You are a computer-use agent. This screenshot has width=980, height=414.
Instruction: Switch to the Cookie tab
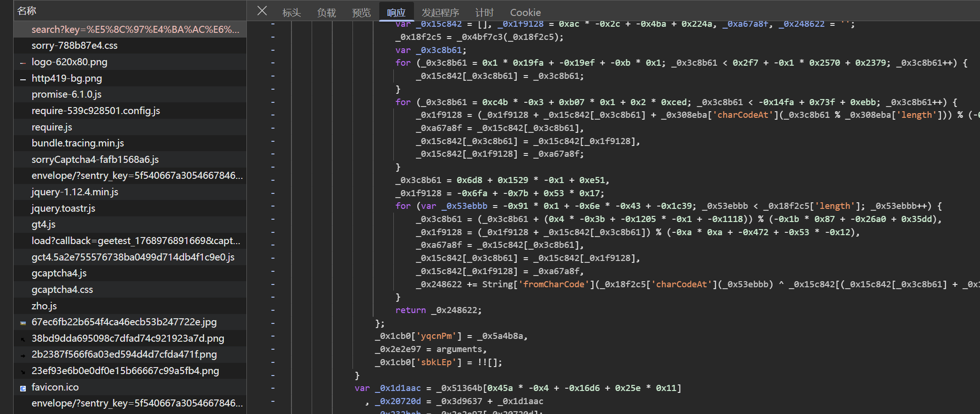pyautogui.click(x=525, y=13)
